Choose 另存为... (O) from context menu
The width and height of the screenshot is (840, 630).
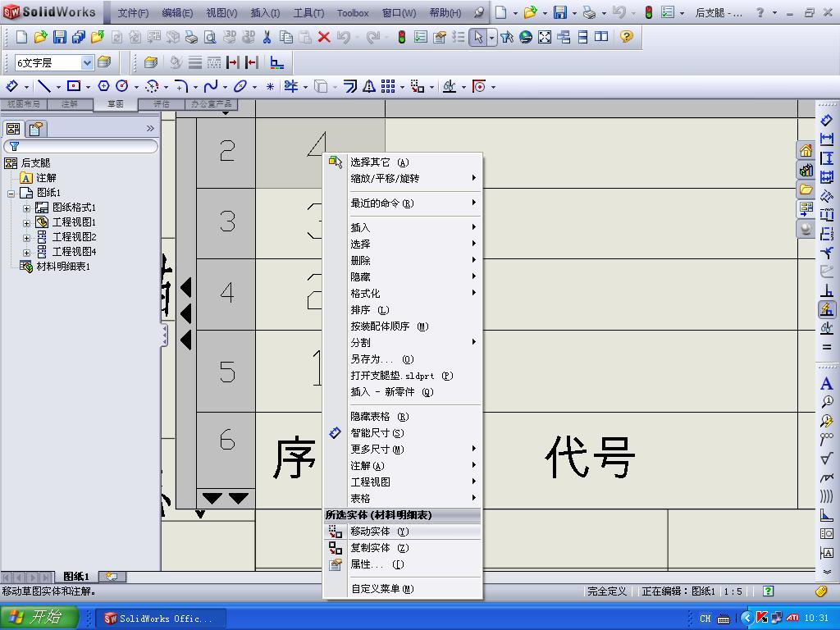tap(403, 359)
